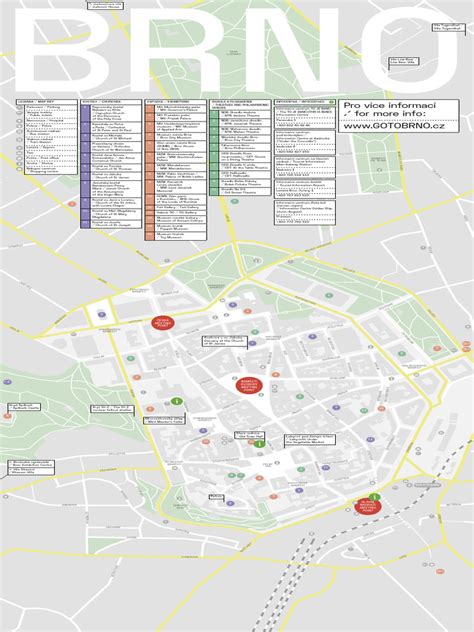
Task: Select 'Brno Philharmonic' legend entry
Action: coord(240,147)
